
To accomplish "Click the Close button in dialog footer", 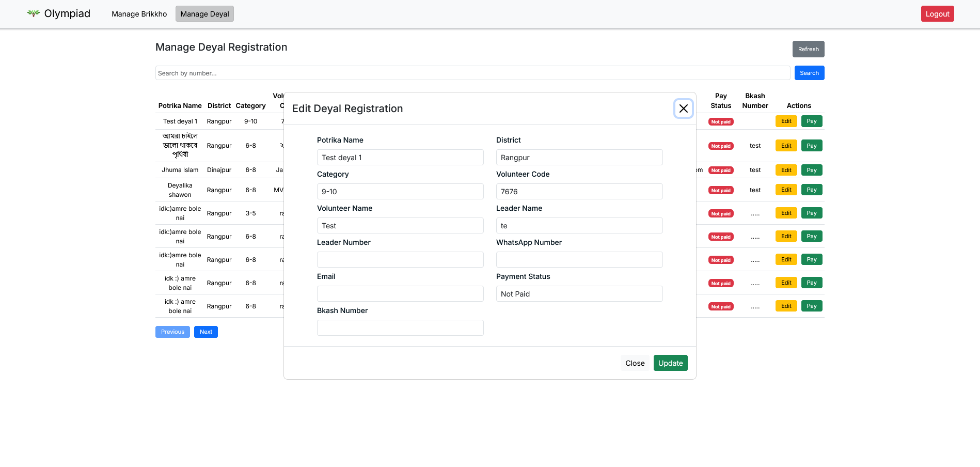I will point(635,363).
